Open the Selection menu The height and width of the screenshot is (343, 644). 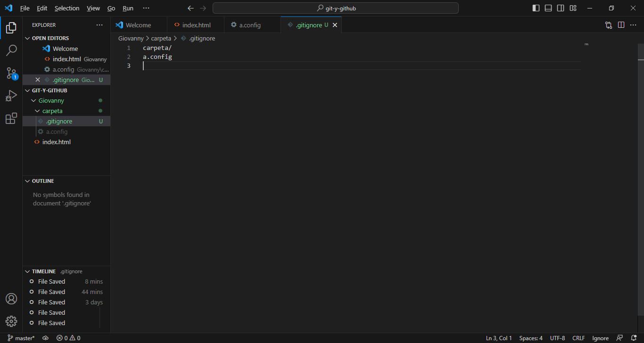67,8
